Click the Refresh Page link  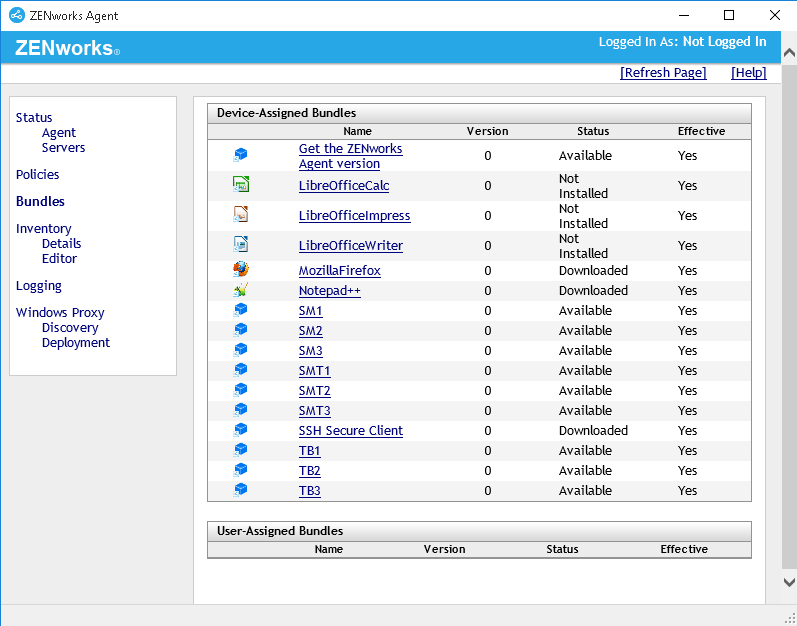(663, 73)
